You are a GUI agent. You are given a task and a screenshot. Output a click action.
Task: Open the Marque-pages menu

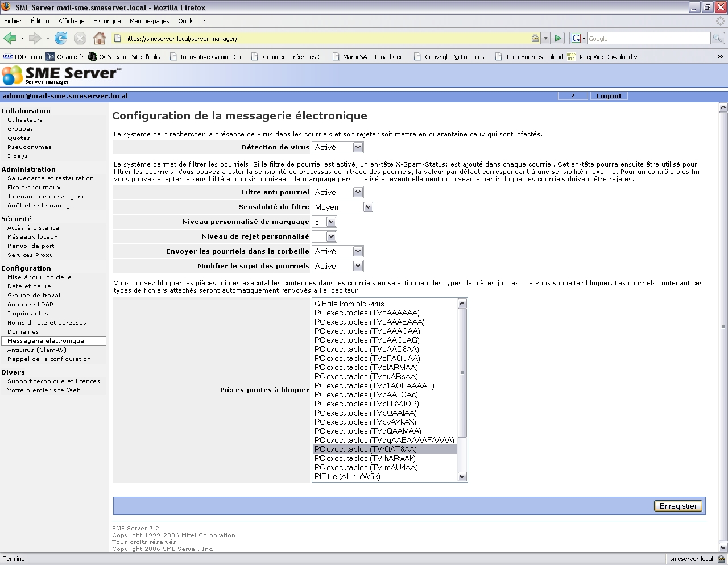click(149, 21)
